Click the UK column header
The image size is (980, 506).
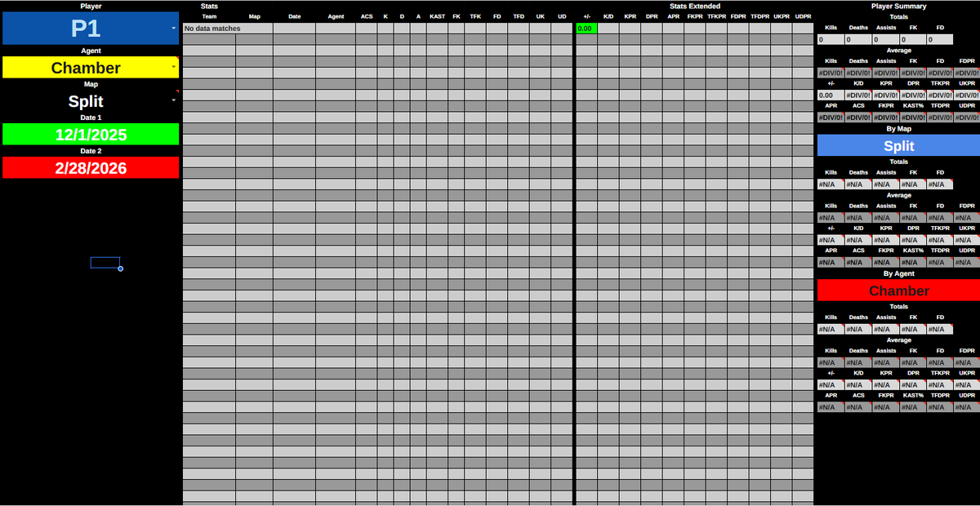[540, 16]
